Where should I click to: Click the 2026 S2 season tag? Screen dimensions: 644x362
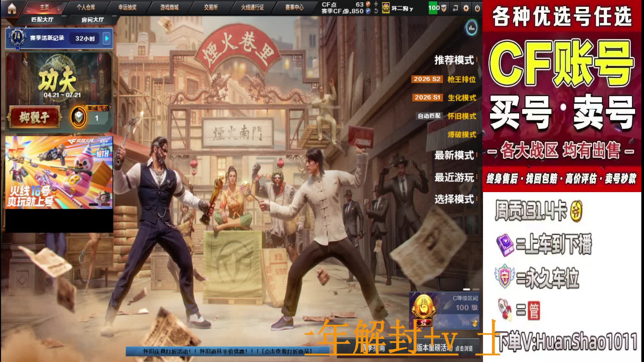[427, 79]
